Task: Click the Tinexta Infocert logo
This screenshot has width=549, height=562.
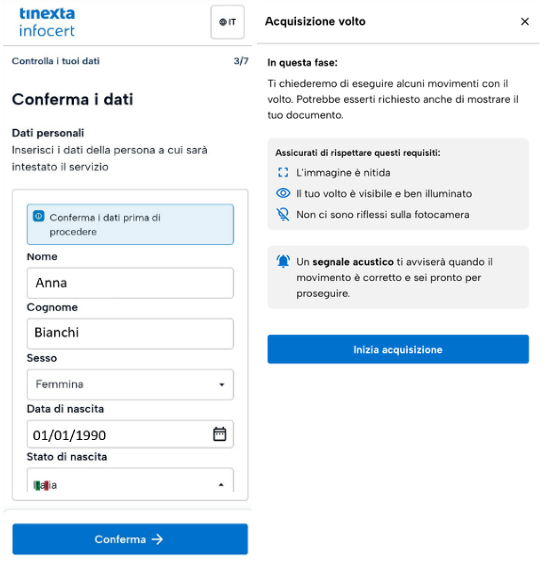Action: (x=47, y=22)
